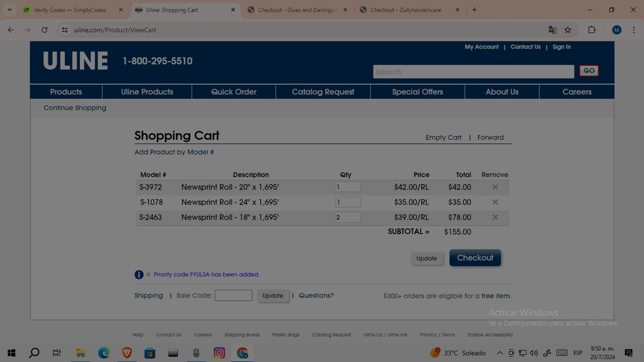Open Catalog Request in navigation bar
This screenshot has height=362, width=644.
pyautogui.click(x=323, y=92)
